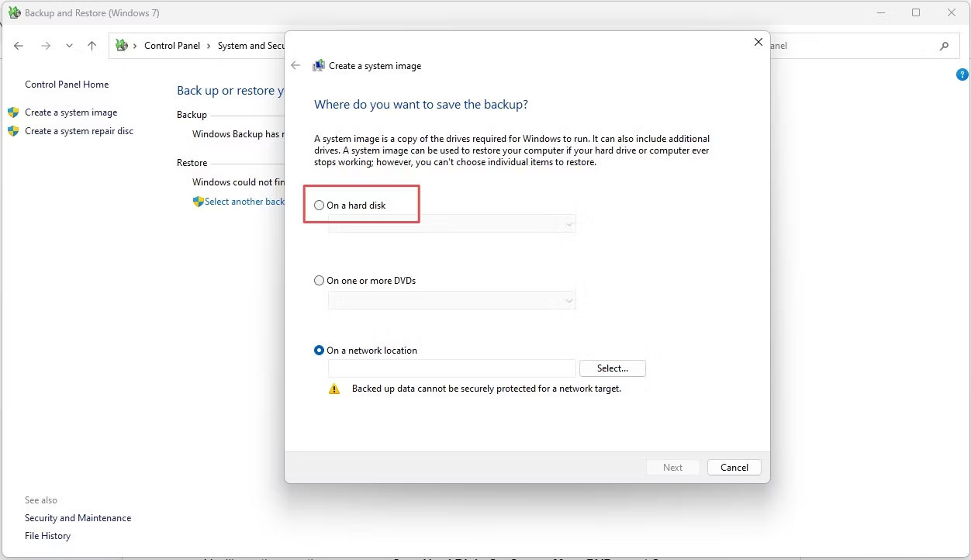The width and height of the screenshot is (971, 560).
Task: Click the dialog back arrow icon
Action: click(295, 66)
